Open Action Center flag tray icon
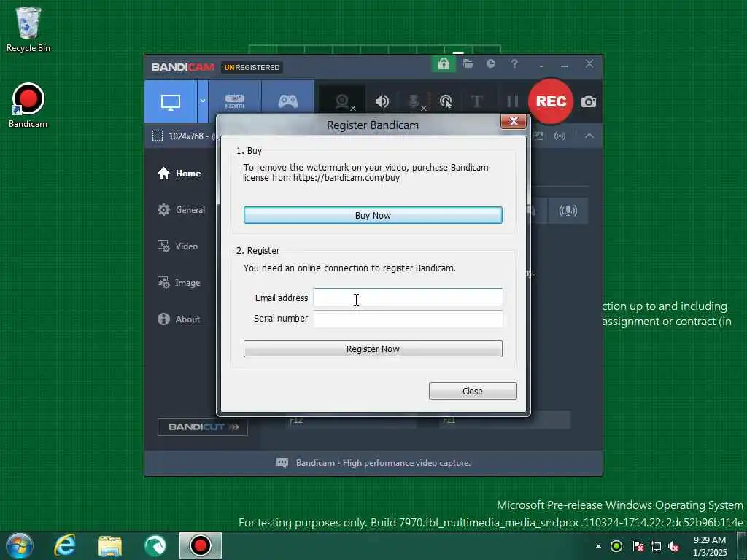 coord(638,546)
